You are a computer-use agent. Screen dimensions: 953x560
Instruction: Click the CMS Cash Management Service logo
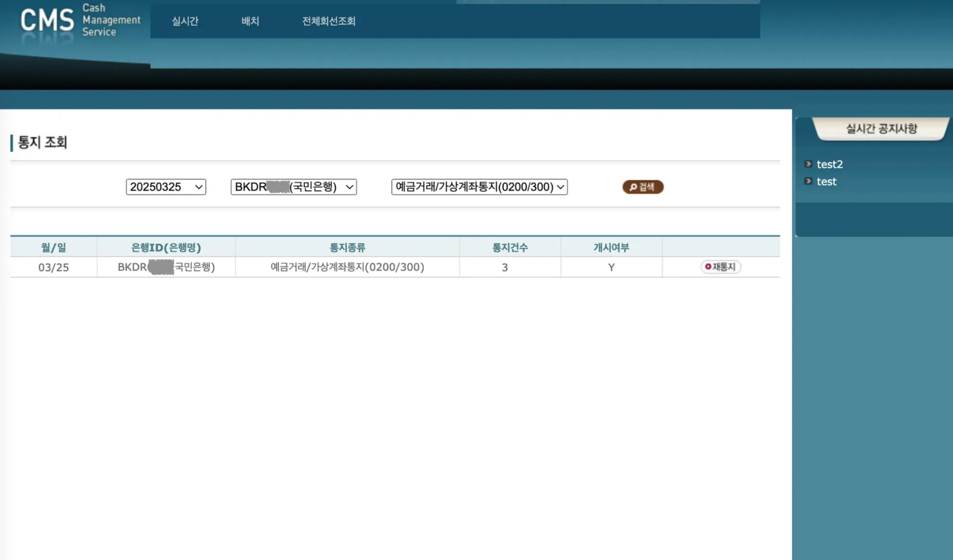[80, 21]
